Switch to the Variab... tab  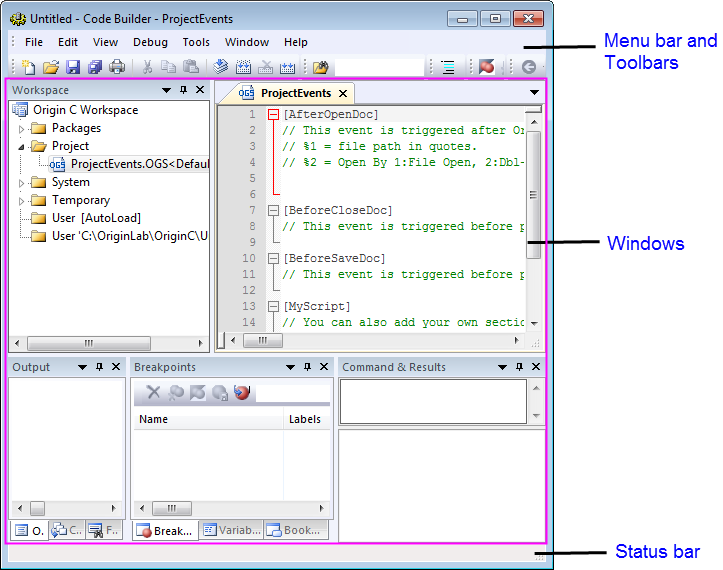click(x=232, y=530)
